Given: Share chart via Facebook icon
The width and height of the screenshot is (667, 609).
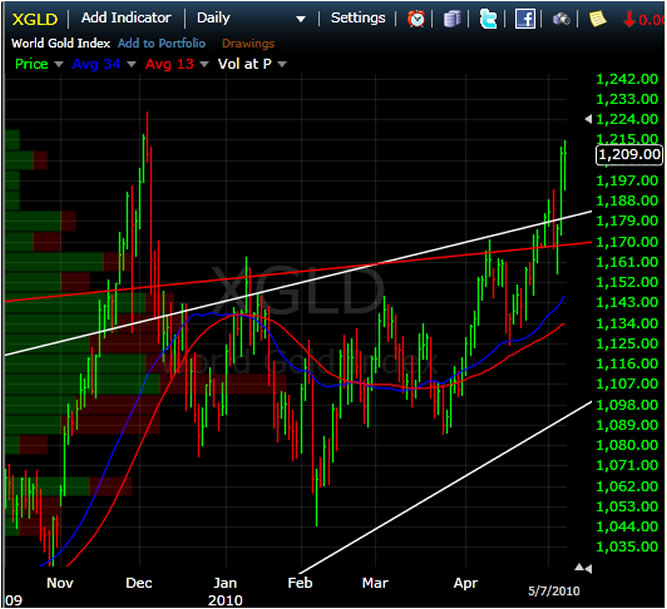Looking at the screenshot, I should pyautogui.click(x=525, y=18).
